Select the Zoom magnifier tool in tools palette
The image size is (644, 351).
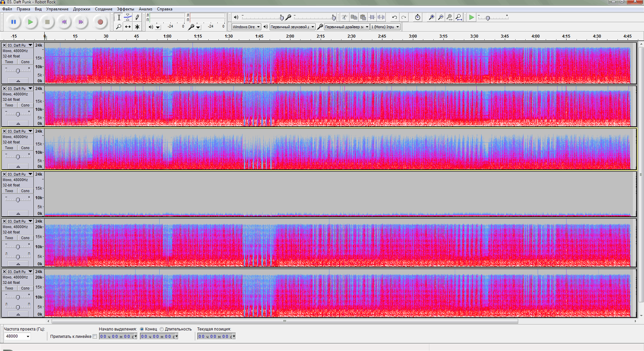[119, 27]
